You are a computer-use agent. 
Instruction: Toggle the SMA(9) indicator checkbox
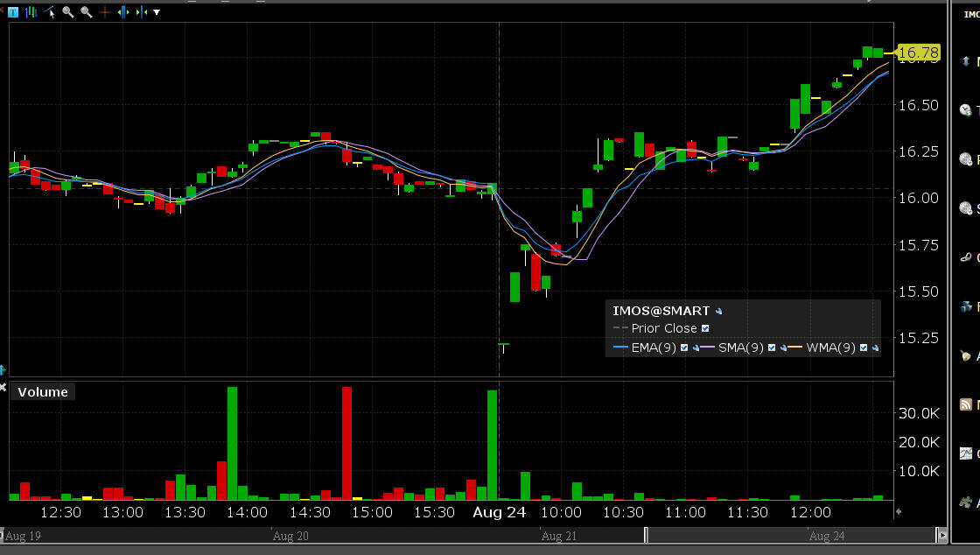pos(772,348)
